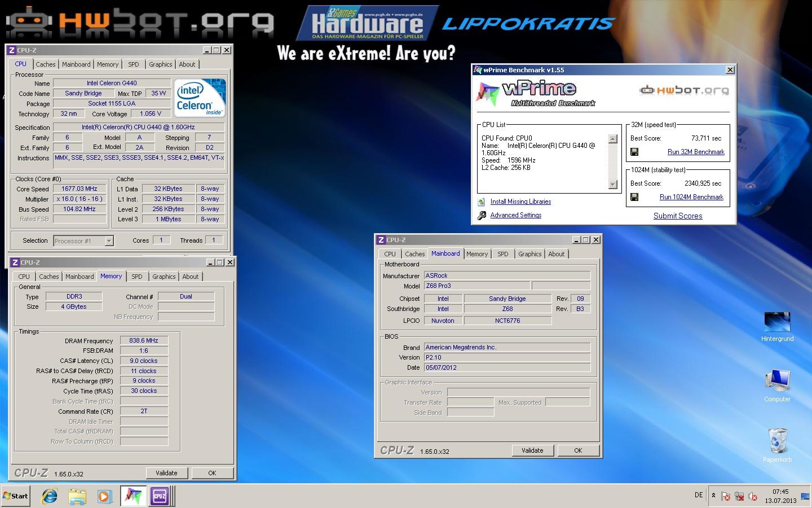Click the Bus Speed 104.82 MHz field
Screen dimensions: 812x508
(x=80, y=209)
